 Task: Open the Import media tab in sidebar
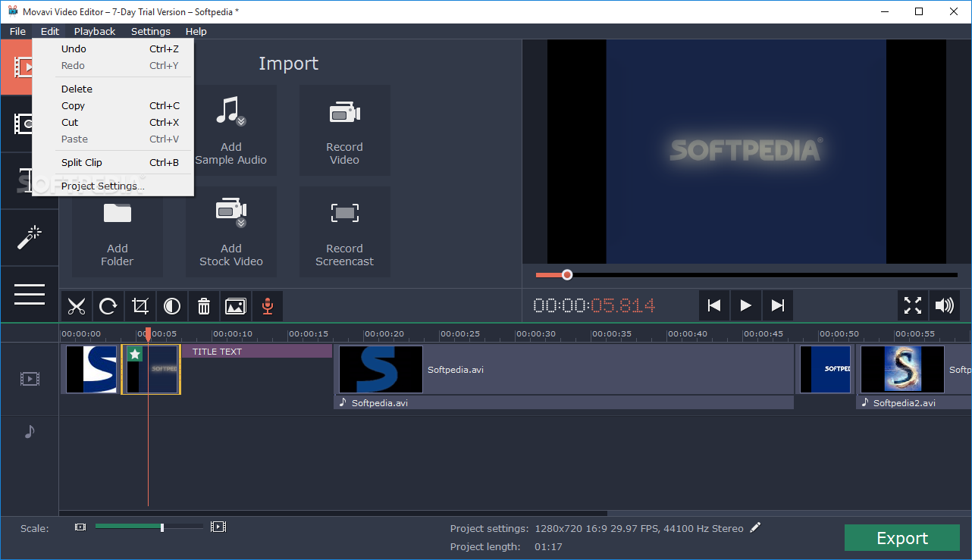16,67
